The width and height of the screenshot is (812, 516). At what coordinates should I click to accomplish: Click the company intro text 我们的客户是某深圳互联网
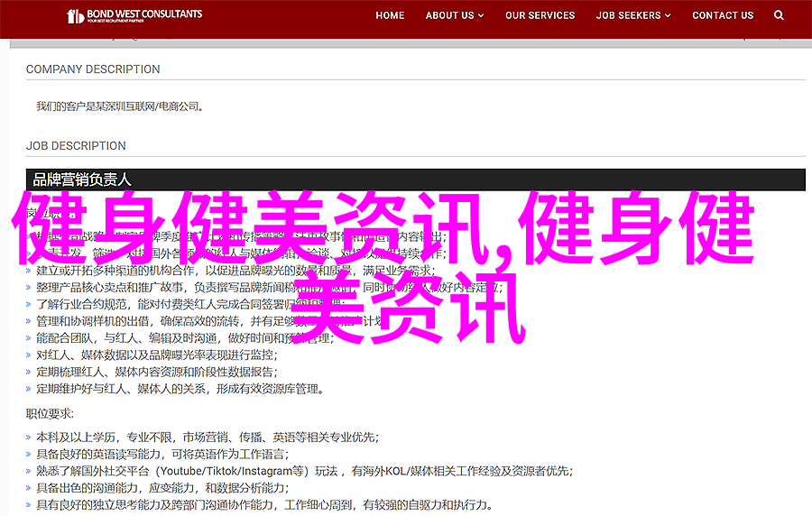(120, 106)
